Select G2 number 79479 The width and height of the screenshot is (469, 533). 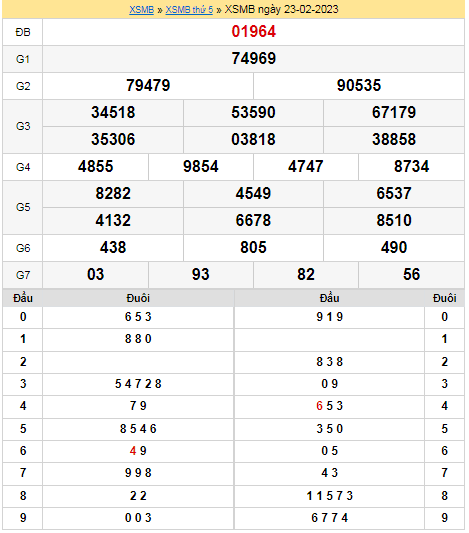(x=148, y=85)
